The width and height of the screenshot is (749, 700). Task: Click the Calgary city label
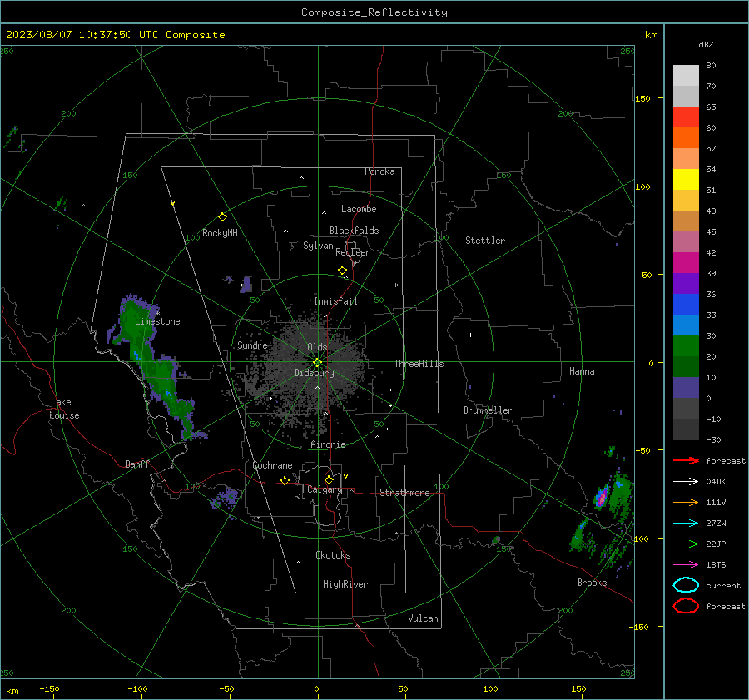325,489
